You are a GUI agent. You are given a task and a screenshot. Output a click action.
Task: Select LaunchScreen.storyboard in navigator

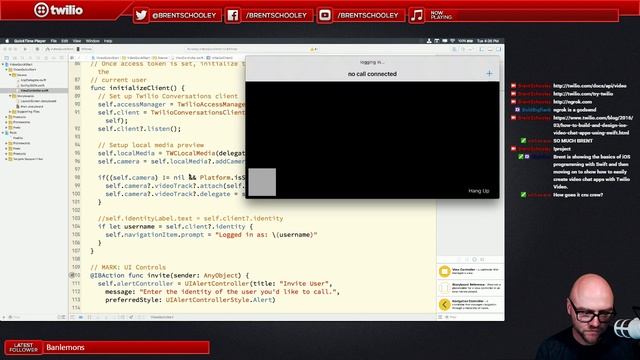pos(38,101)
